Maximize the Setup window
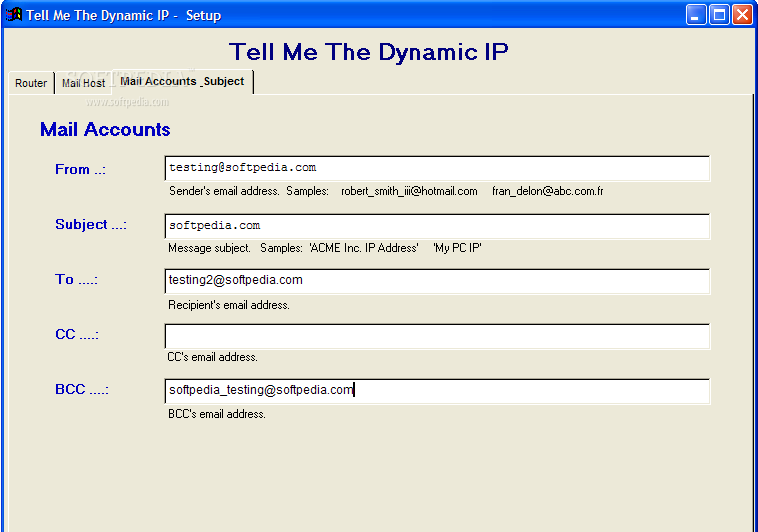 coord(719,15)
